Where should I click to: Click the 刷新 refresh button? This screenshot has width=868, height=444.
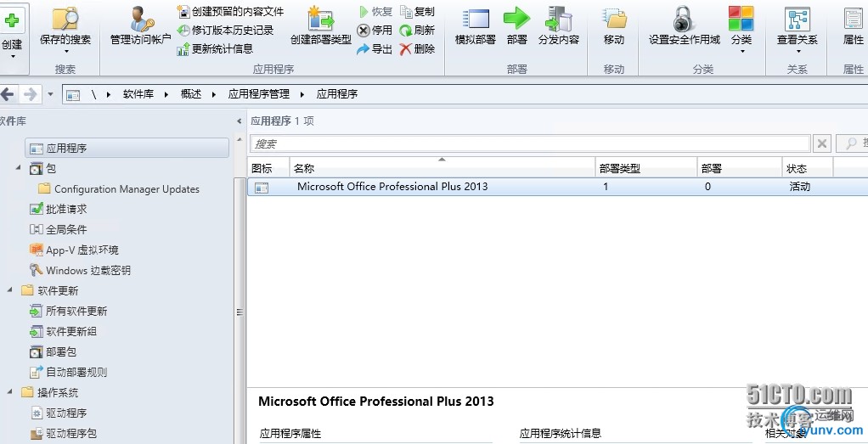(417, 30)
